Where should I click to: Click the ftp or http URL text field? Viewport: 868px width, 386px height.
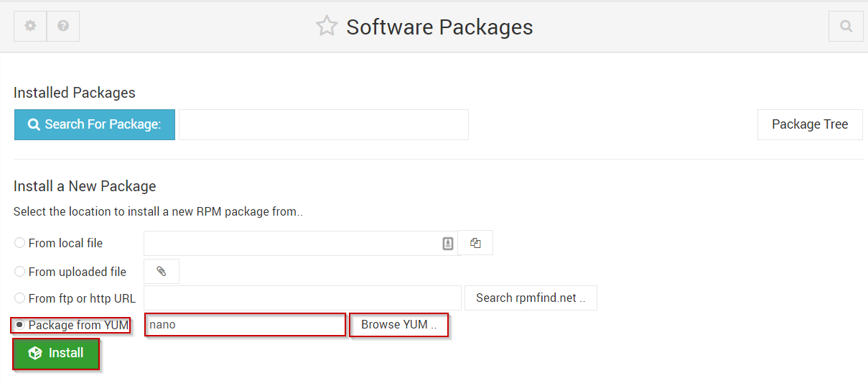point(303,298)
